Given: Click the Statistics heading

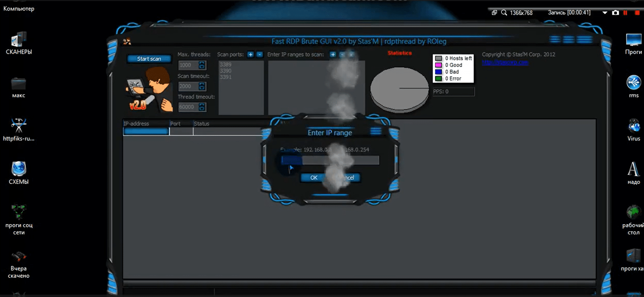Looking at the screenshot, I should tap(400, 53).
